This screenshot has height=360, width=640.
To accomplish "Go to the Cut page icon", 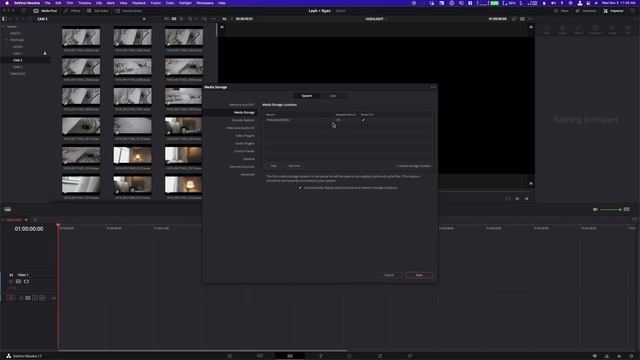I will (x=260, y=356).
